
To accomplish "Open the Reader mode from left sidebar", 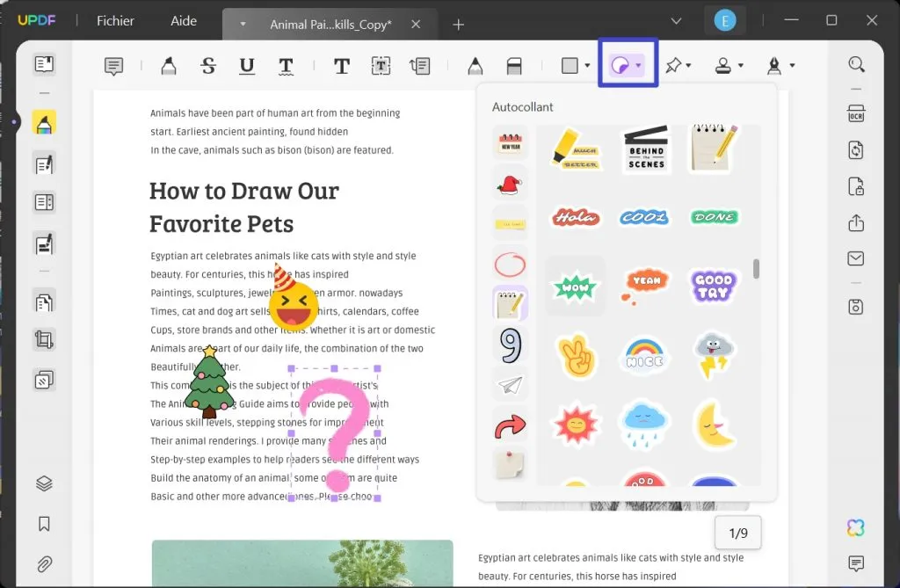I will [44, 64].
